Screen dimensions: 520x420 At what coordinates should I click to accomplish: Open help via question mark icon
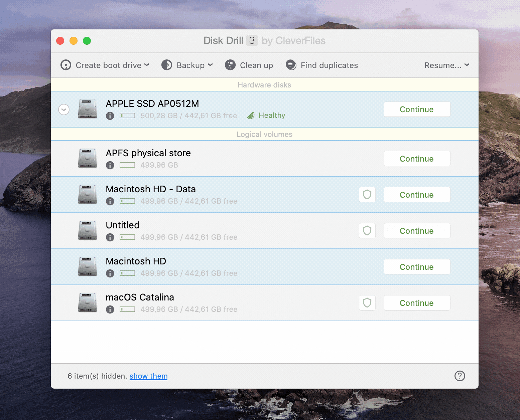[460, 376]
